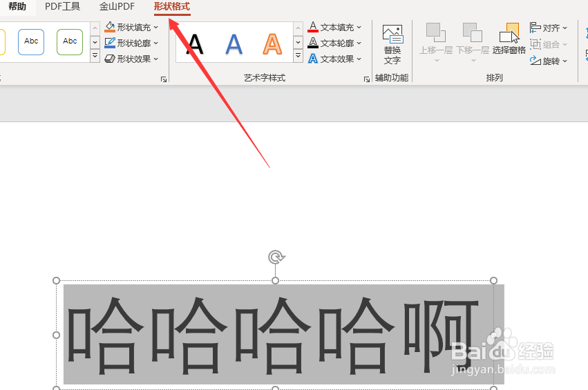Viewport: 588px width, 390px height.
Task: Click the 文本效果 blue A icon
Action: click(313, 59)
